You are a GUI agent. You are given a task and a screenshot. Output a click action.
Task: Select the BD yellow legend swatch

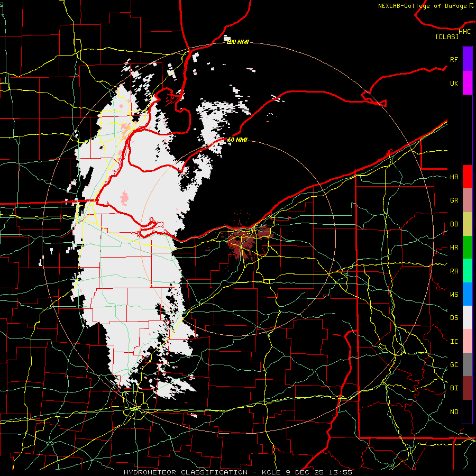(x=467, y=224)
